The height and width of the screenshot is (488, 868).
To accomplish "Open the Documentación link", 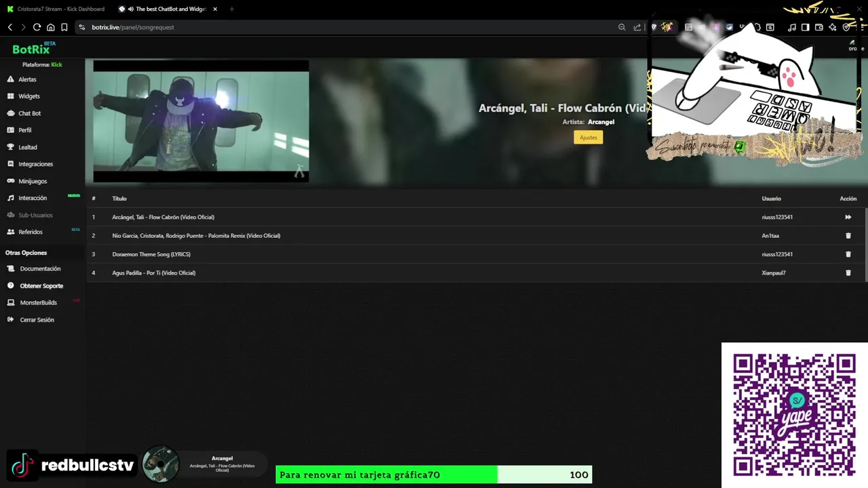I will (40, 268).
